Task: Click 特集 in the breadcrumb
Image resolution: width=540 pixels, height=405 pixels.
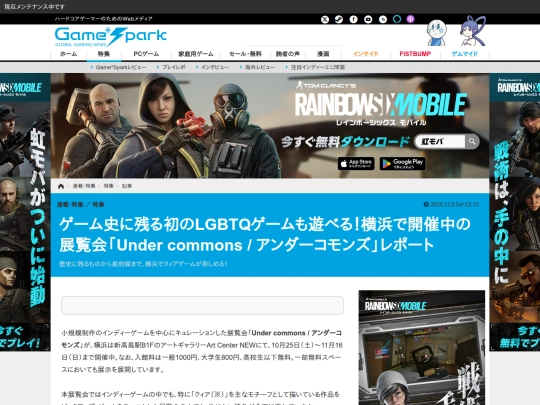Action: (x=108, y=186)
